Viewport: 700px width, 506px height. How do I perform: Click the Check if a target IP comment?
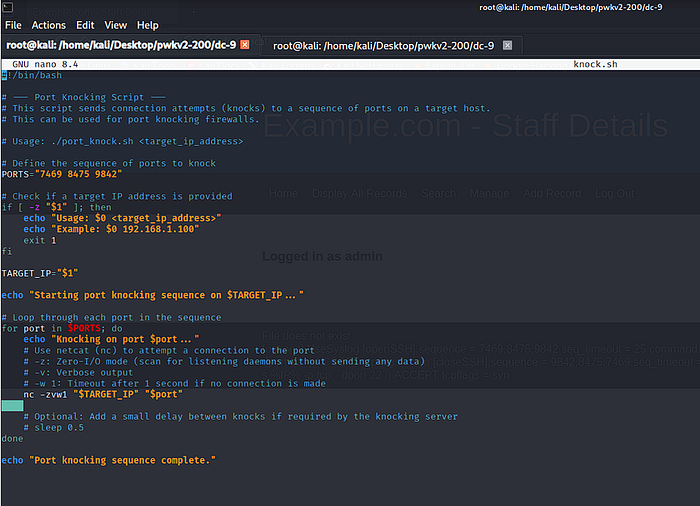pyautogui.click(x=117, y=197)
